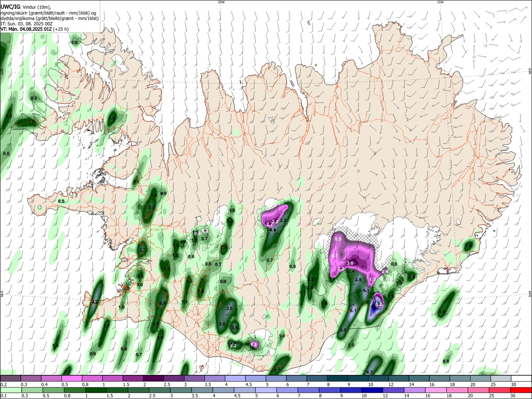This screenshot has width=532, height=399.
Task: Select the 'IT: Sun. 03. 08. 2025 00Z' line
Action: 26,24
